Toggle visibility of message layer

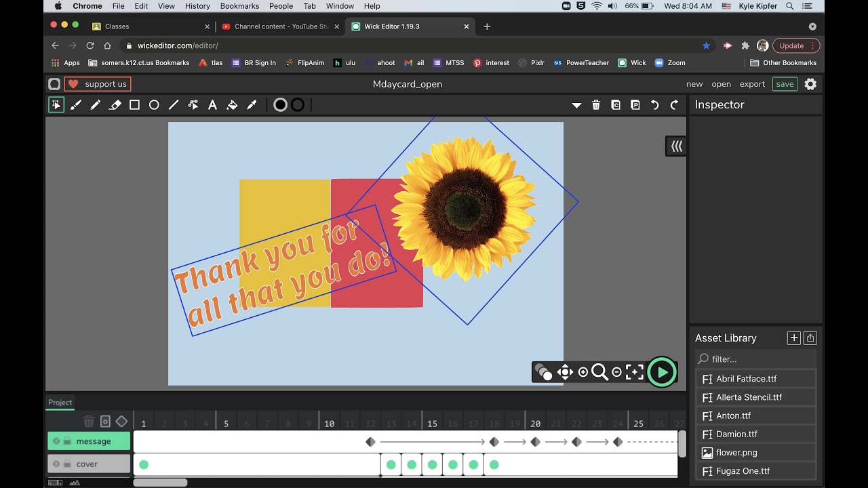point(56,441)
